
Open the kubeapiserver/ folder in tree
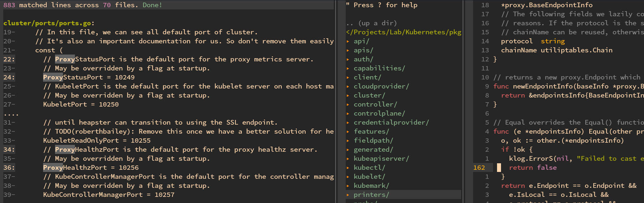tap(381, 159)
